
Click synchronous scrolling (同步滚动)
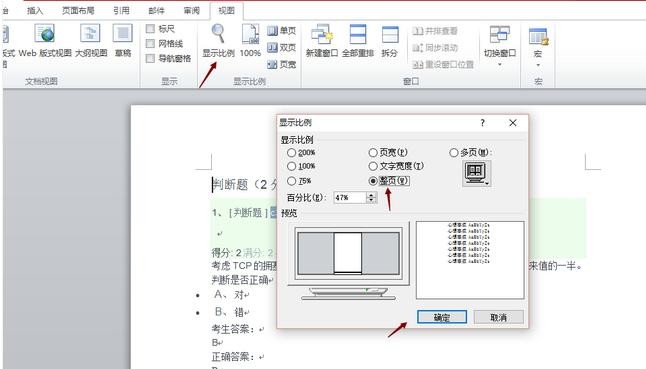(x=435, y=48)
